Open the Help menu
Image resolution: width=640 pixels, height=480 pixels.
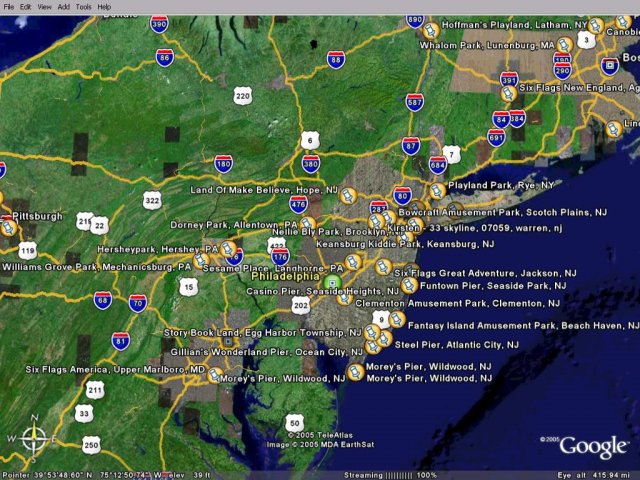(x=104, y=7)
